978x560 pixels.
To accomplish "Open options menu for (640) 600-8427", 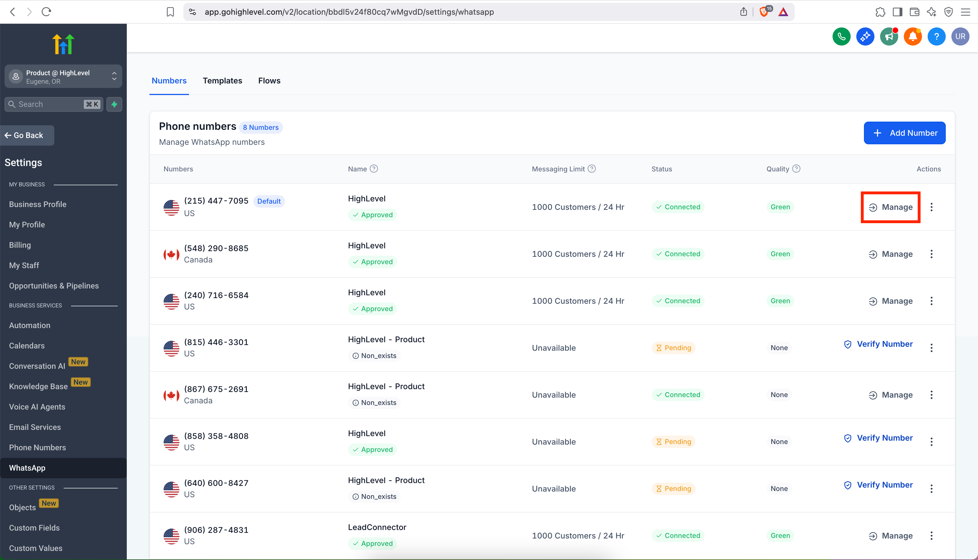I will click(931, 488).
